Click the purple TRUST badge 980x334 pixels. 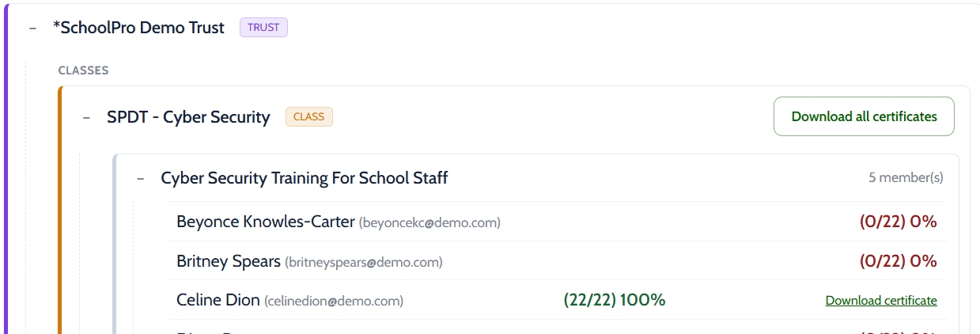[x=263, y=28]
